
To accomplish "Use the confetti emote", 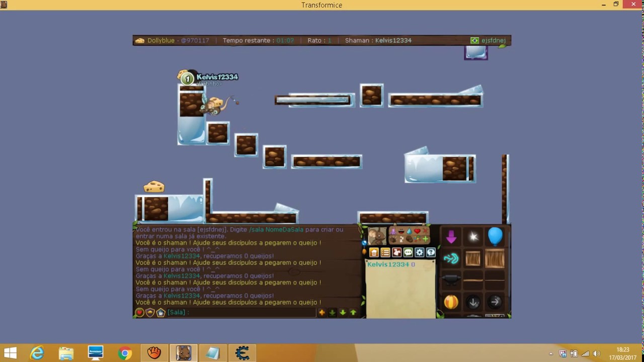I will (x=417, y=239).
